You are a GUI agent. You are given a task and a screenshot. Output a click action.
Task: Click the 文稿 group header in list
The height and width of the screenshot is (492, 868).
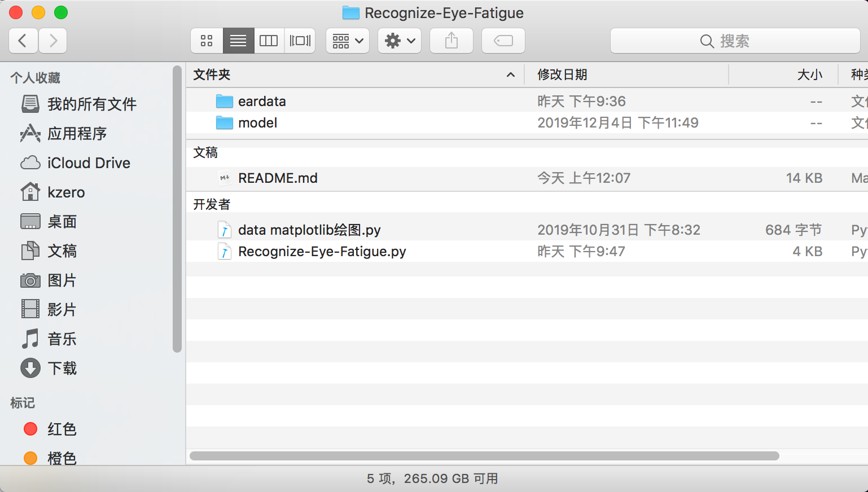pyautogui.click(x=205, y=152)
